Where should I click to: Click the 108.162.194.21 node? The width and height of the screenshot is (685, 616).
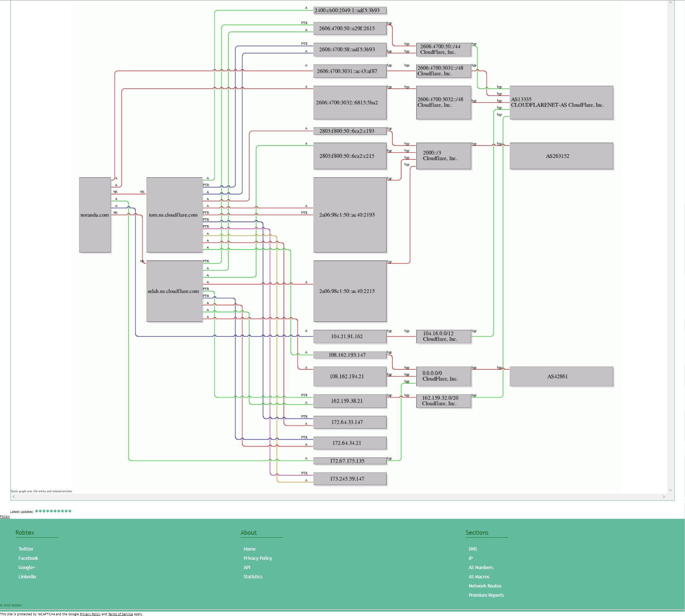[350, 376]
